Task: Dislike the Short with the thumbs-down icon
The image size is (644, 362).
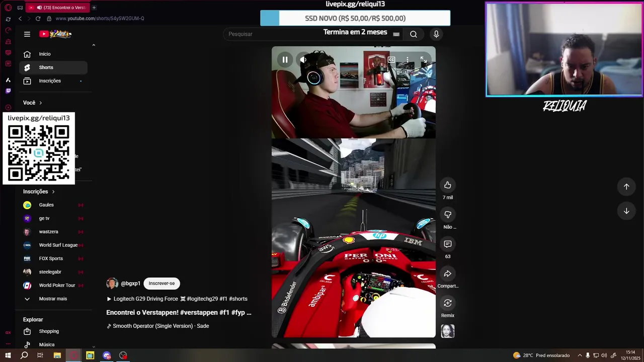Action: click(x=448, y=215)
